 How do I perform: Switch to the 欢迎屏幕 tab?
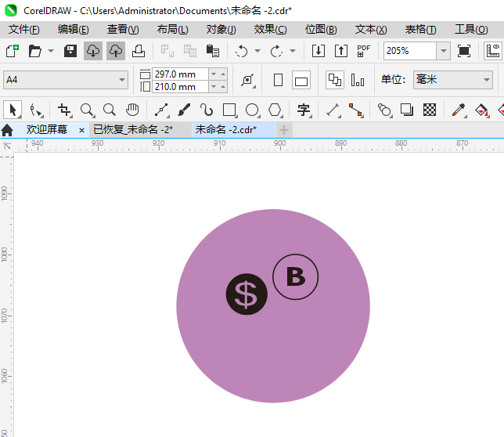point(47,129)
